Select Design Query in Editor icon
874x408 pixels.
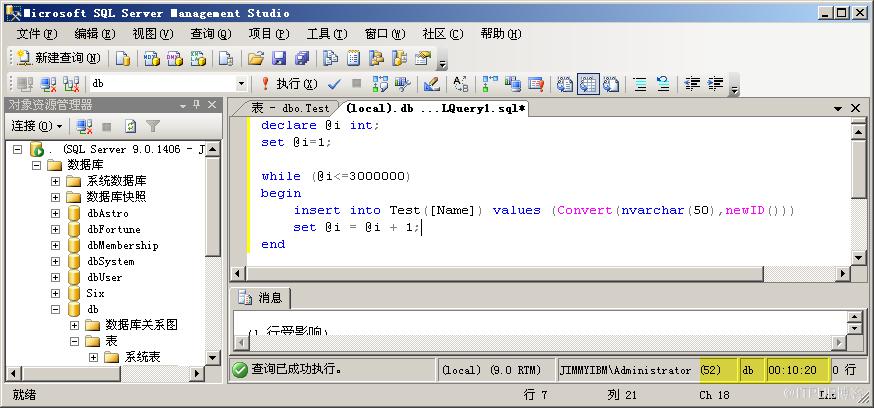pyautogui.click(x=431, y=84)
